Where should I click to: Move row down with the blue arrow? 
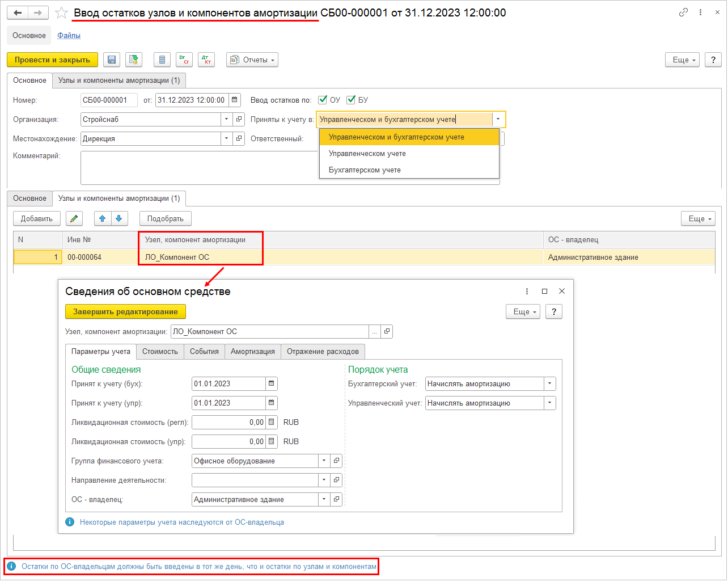click(x=119, y=219)
